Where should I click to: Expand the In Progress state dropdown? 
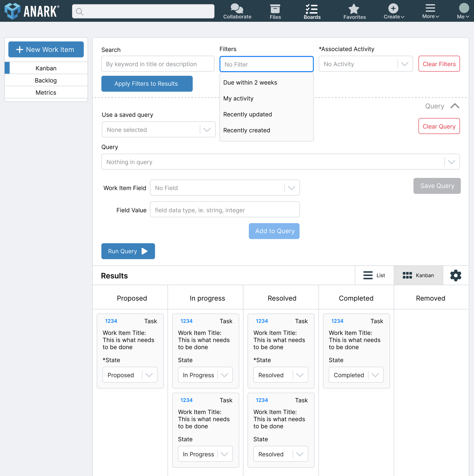[226, 375]
